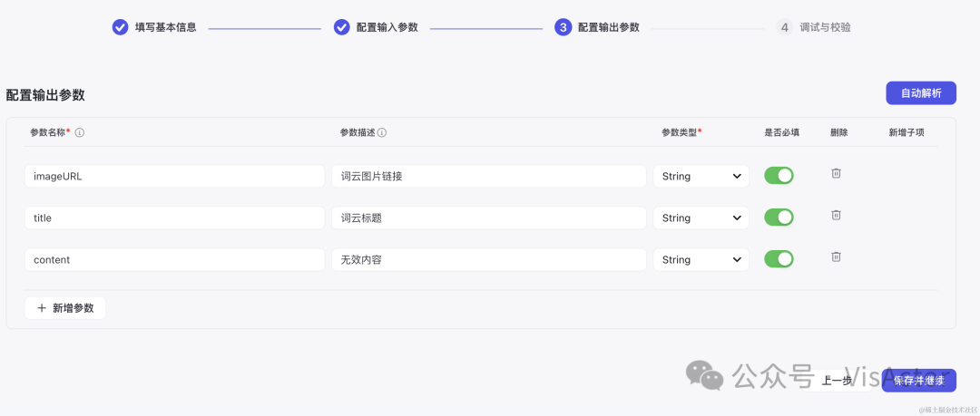980x416 pixels.
Task: Toggle required switch for content
Action: (x=779, y=259)
